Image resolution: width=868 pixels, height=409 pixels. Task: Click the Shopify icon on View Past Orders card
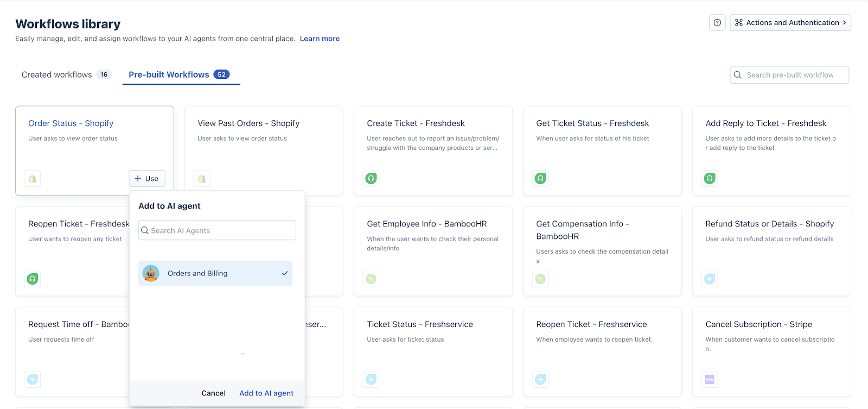point(202,179)
